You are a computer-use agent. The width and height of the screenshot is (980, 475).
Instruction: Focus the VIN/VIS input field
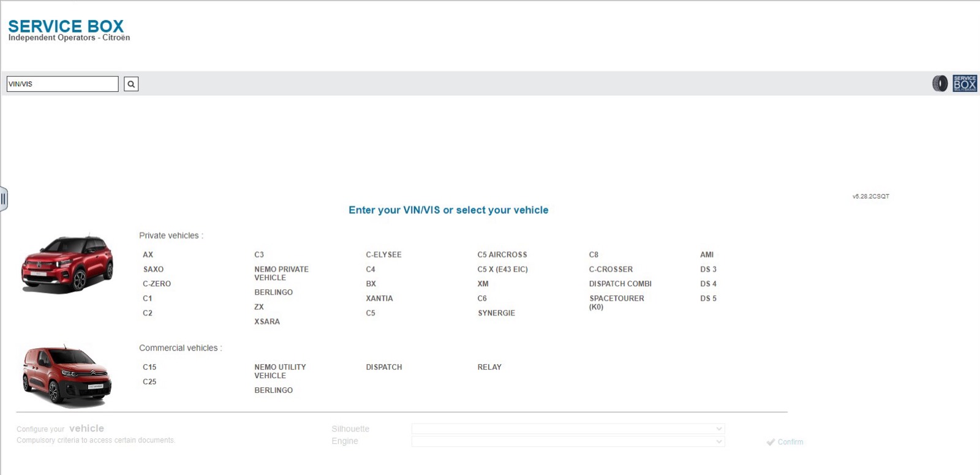[x=62, y=84]
